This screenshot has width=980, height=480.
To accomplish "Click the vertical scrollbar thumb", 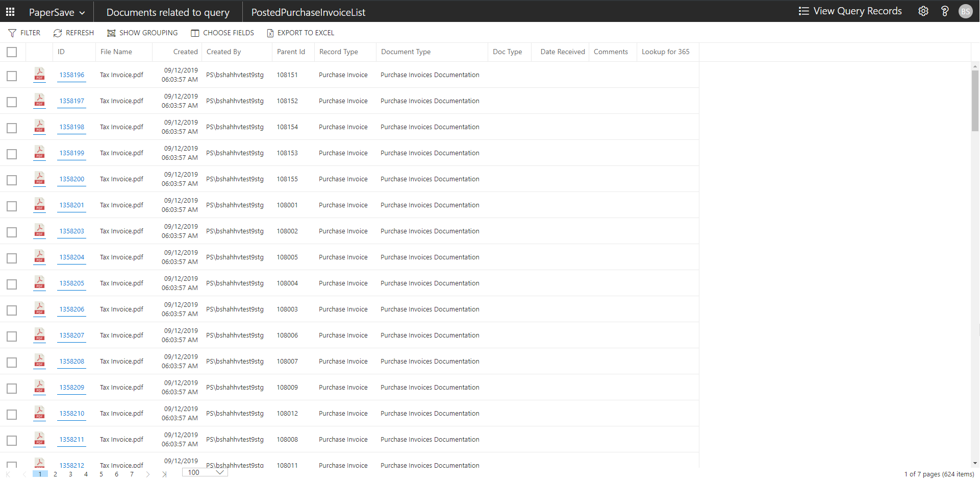I will (x=975, y=101).
